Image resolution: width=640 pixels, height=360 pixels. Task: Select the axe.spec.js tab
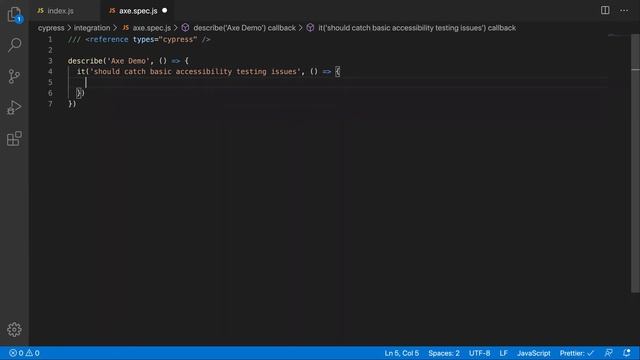[138, 11]
